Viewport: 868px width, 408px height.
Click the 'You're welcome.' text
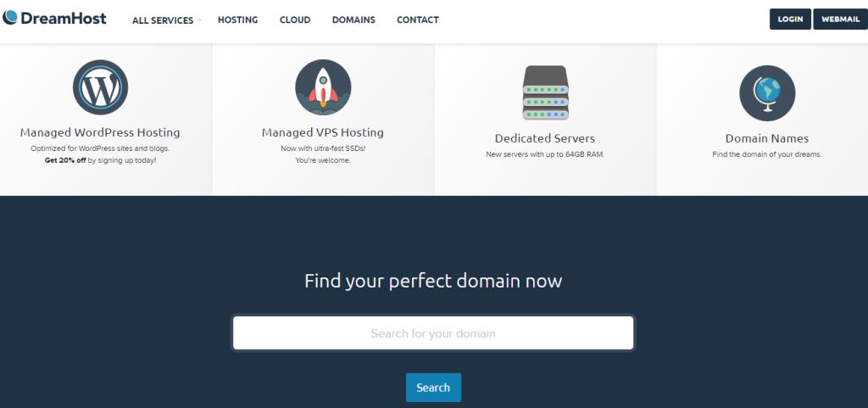coord(323,160)
